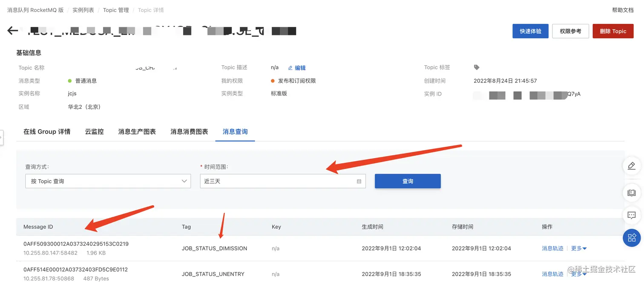Go to Topic 管理 breadcrumb
Image resolution: width=644 pixels, height=282 pixels.
click(116, 10)
